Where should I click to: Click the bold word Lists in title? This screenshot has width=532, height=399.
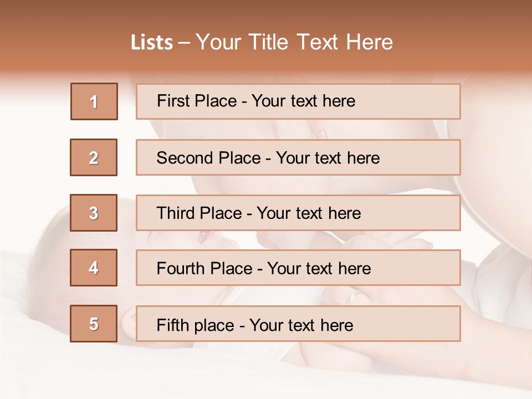pyautogui.click(x=151, y=43)
